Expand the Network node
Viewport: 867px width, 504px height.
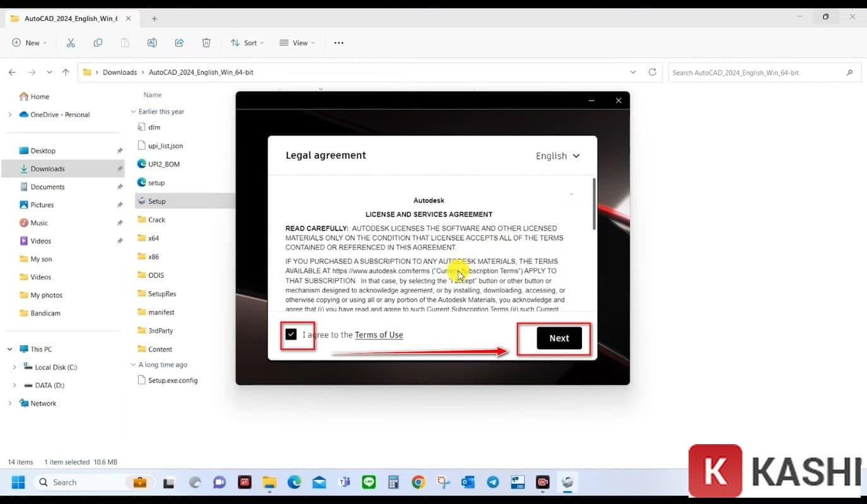[9, 403]
